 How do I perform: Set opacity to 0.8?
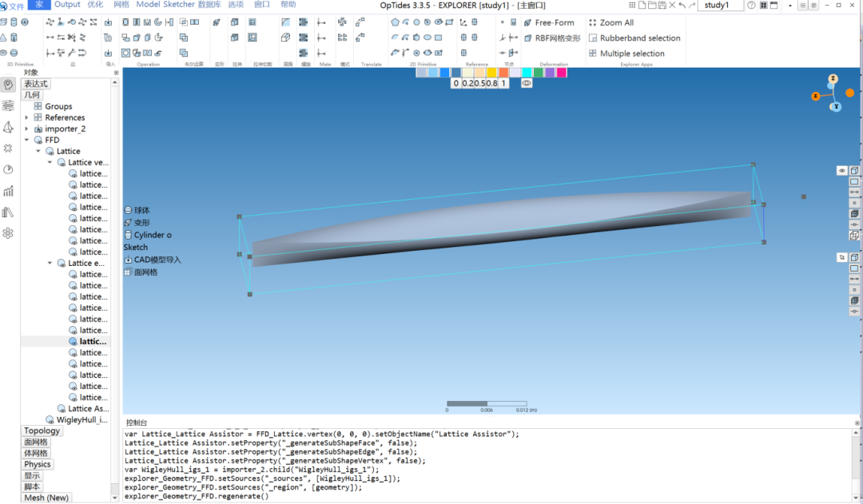[491, 83]
